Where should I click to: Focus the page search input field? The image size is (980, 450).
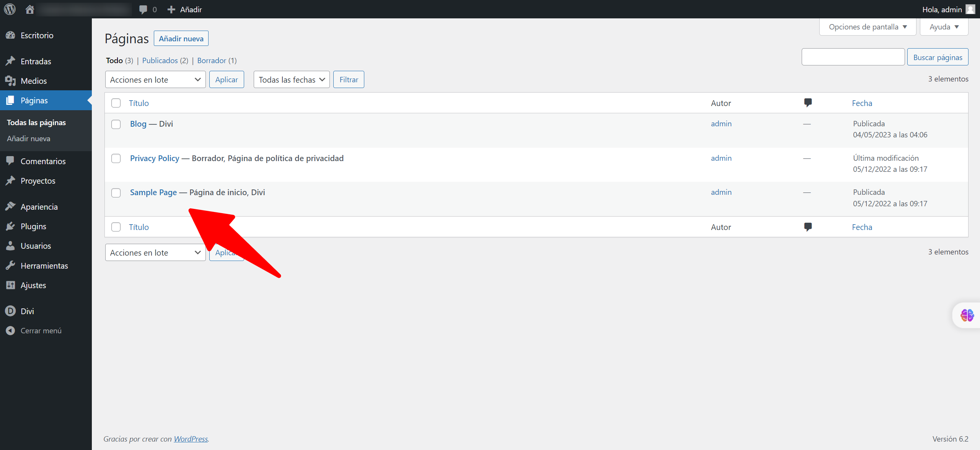coord(853,57)
